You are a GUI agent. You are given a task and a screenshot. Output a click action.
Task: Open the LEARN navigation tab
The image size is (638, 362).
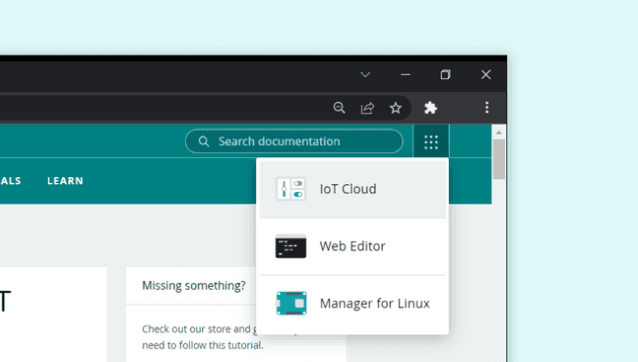[x=65, y=181]
